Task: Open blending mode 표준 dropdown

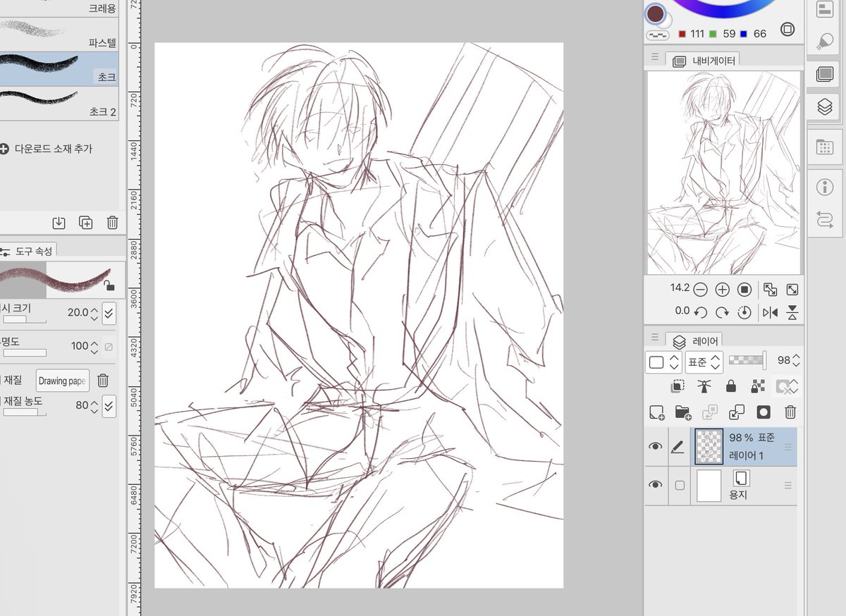Action: pos(706,362)
